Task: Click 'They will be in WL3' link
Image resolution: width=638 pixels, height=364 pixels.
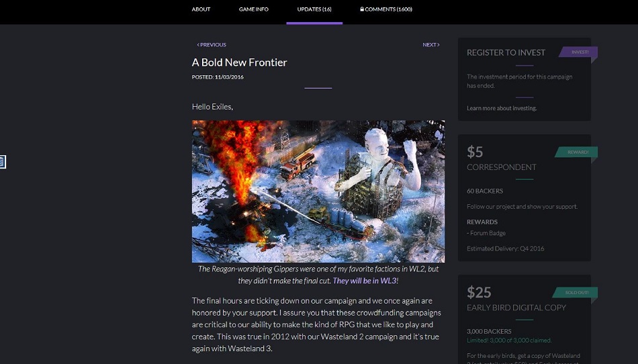Action: pyautogui.click(x=365, y=281)
